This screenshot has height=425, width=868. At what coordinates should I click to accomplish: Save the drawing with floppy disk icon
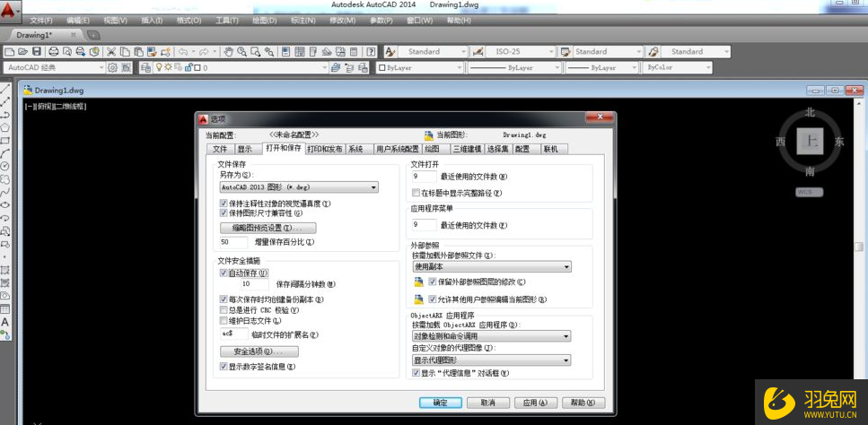37,52
